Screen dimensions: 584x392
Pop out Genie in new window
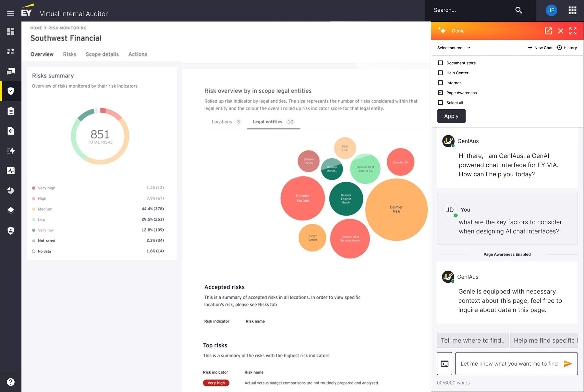548,31
